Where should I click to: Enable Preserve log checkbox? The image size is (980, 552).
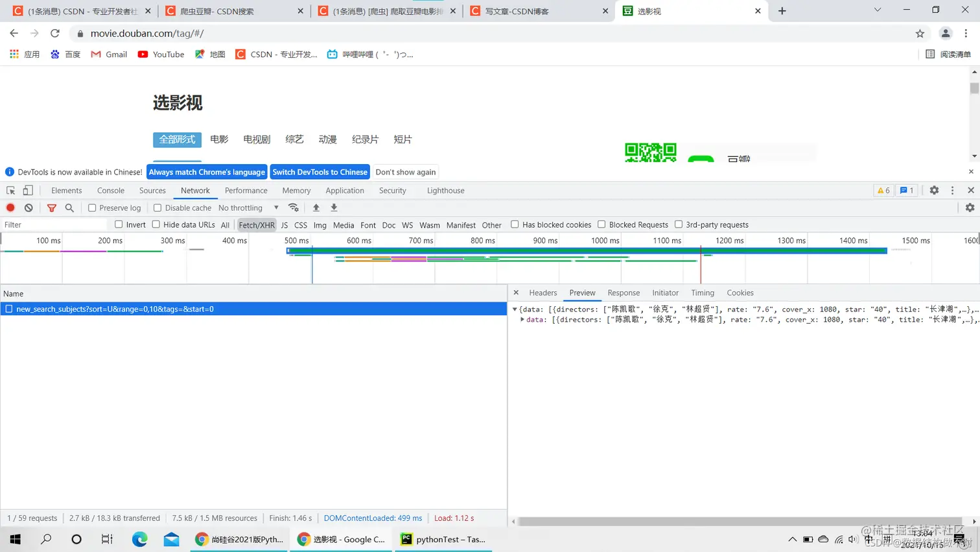pyautogui.click(x=92, y=208)
